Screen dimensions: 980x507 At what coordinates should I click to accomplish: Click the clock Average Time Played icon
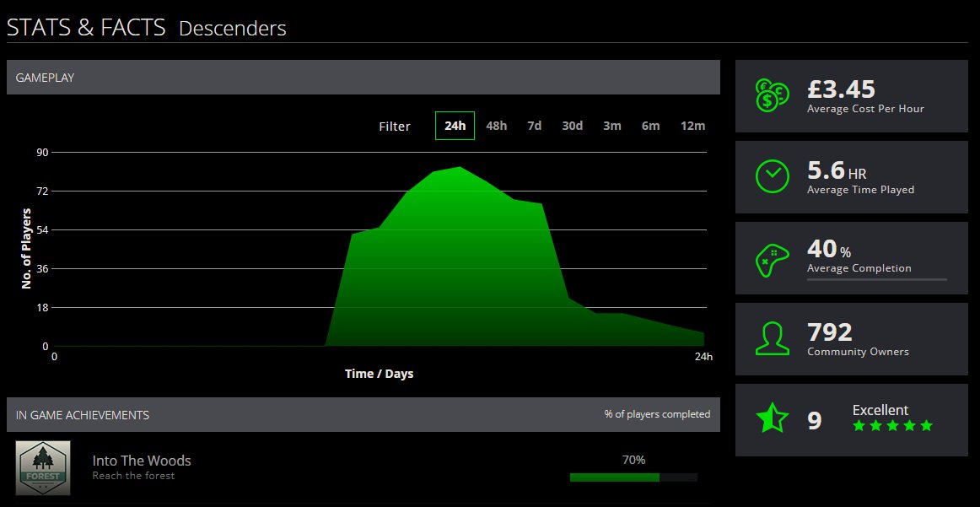(773, 176)
